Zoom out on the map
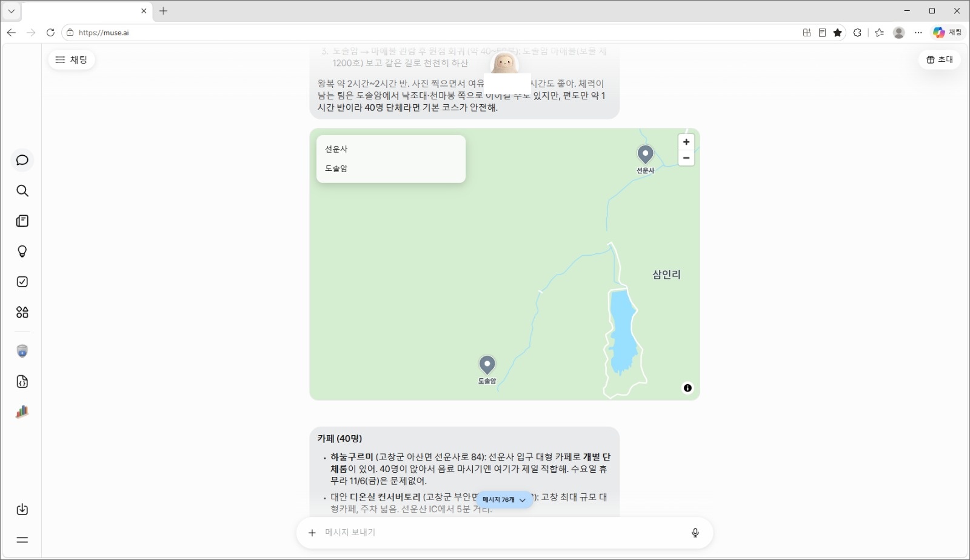Image resolution: width=970 pixels, height=560 pixels. coord(686,158)
